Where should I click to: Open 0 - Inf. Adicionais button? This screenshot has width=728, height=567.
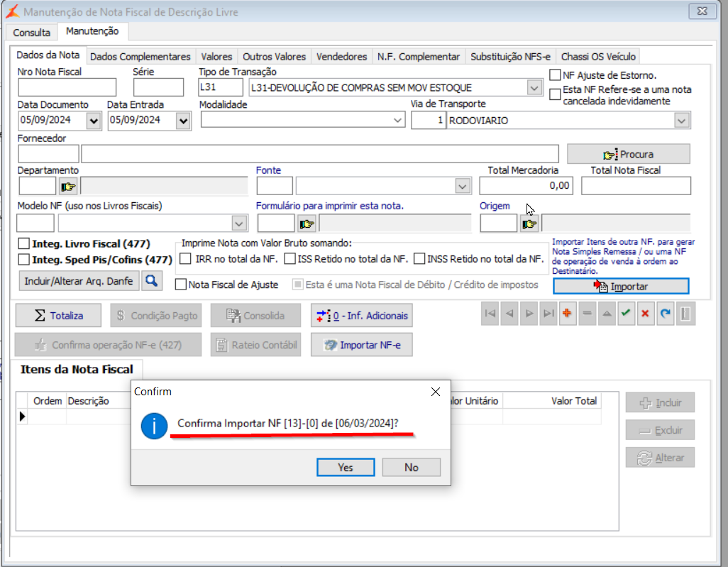coord(362,316)
